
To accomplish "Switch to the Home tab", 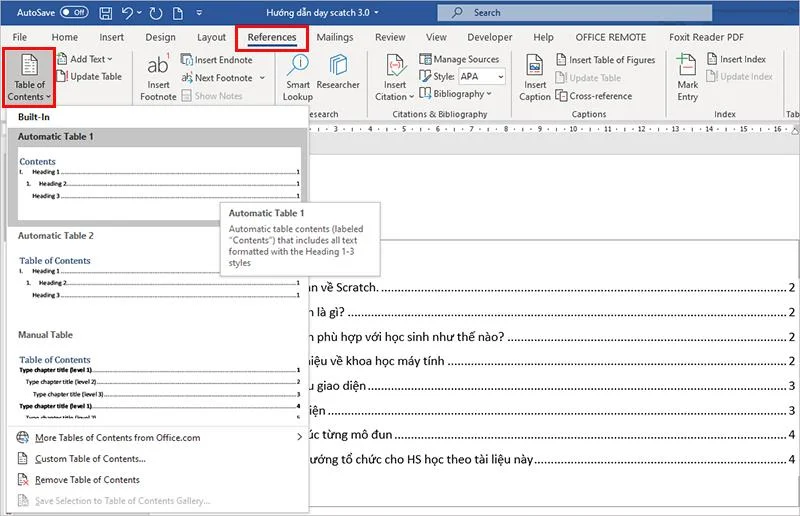I will 65,37.
